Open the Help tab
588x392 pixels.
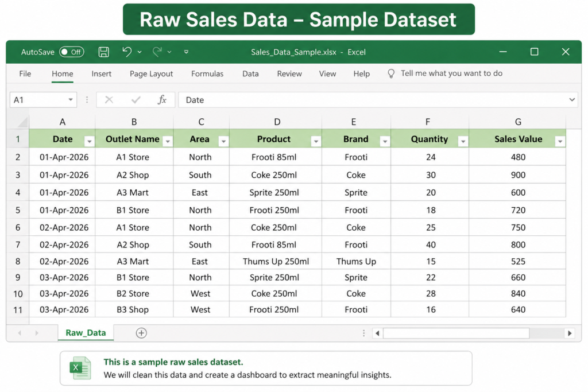click(362, 73)
